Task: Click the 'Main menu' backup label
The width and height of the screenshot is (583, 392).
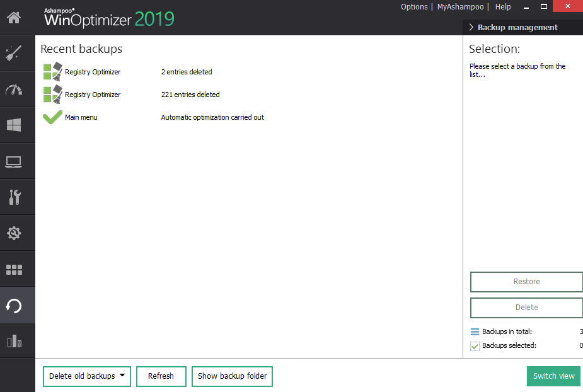Action: [81, 117]
